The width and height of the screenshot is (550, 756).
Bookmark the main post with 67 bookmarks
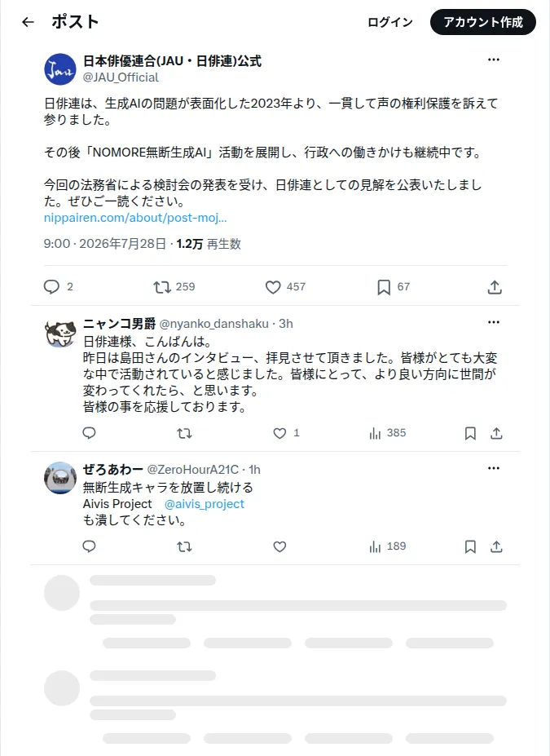tap(384, 287)
